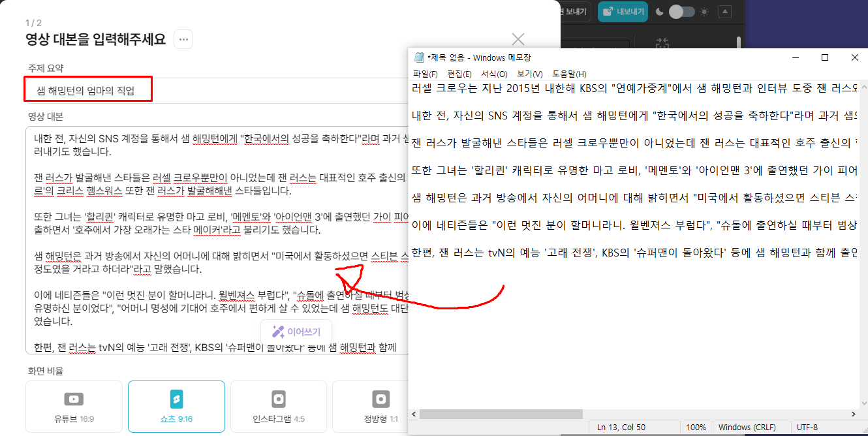The height and width of the screenshot is (436, 868).
Task: Click the '1 / 2' step indicator
Action: point(34,23)
